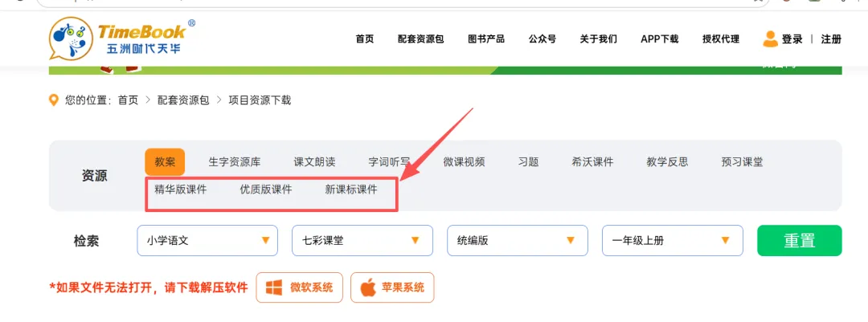Click the orange user avatar icon
The height and width of the screenshot is (322, 868).
[770, 39]
